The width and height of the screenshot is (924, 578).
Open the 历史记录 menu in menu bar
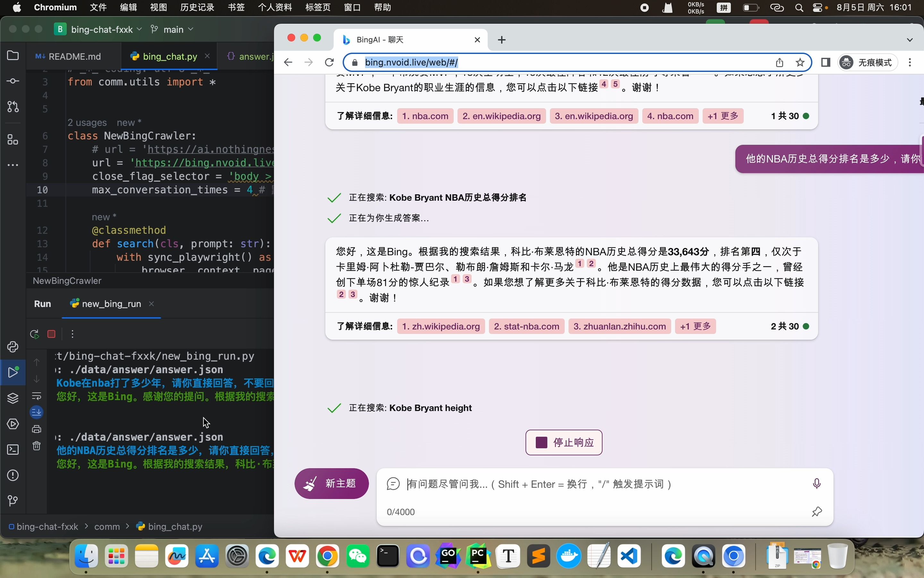click(x=197, y=7)
